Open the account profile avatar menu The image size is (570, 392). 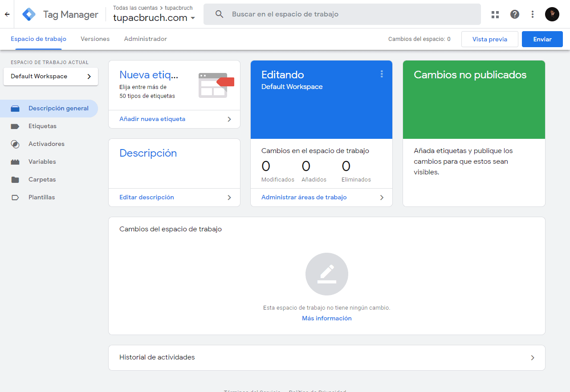(x=552, y=14)
